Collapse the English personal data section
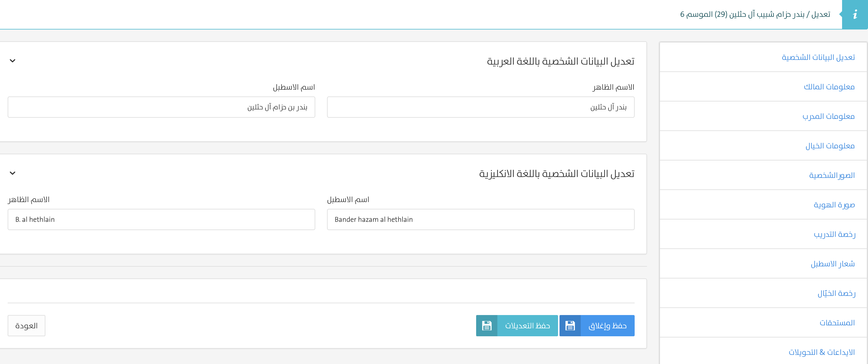 (x=12, y=173)
